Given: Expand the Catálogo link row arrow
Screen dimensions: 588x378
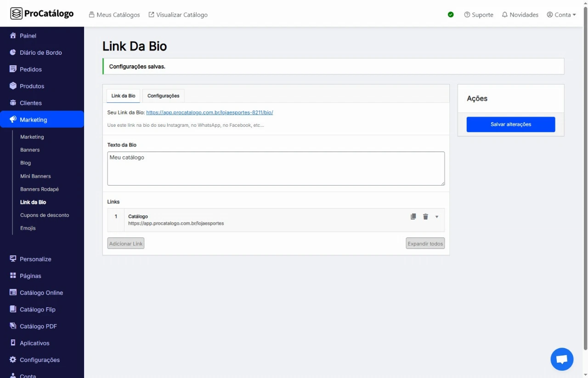Looking at the screenshot, I should tap(437, 217).
